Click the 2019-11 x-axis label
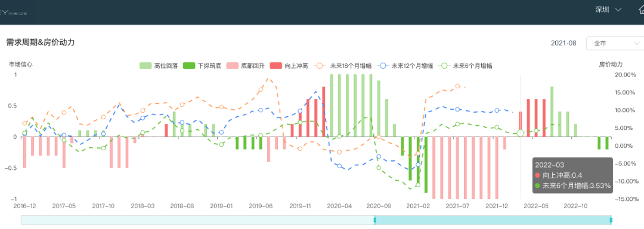 click(300, 206)
